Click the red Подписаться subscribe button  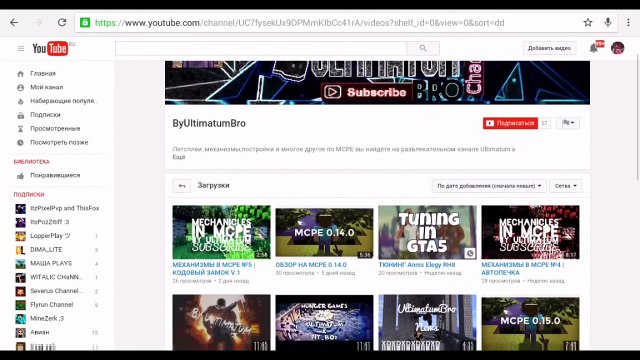510,123
